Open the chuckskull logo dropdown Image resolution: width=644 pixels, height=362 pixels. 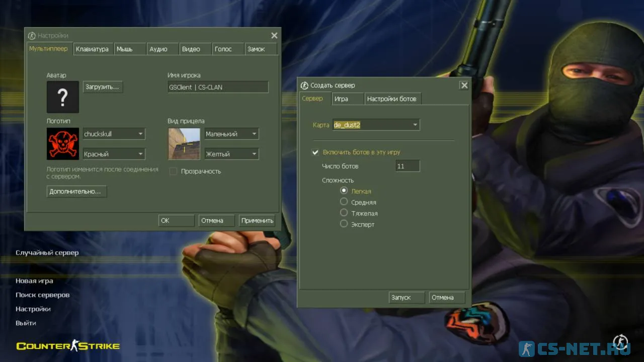pos(114,134)
